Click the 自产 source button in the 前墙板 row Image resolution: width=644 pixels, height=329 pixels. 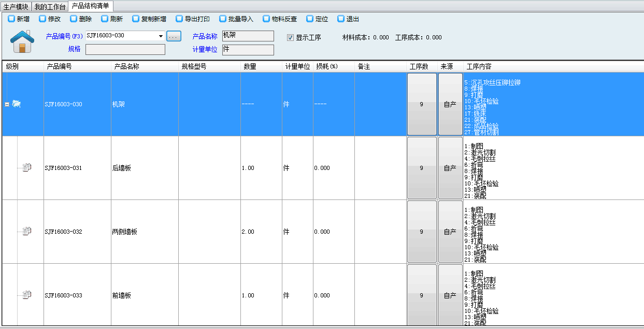coord(450,295)
